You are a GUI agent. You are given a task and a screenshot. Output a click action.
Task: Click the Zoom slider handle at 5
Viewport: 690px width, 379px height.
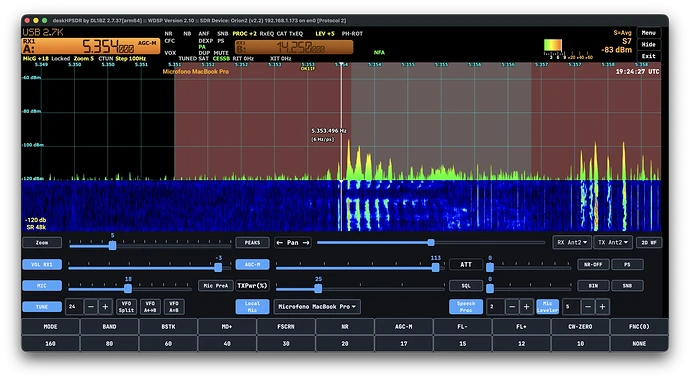tap(112, 245)
